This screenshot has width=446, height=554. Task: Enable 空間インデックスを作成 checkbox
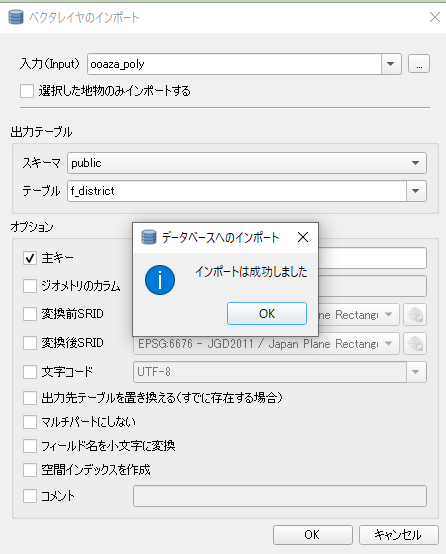point(30,470)
